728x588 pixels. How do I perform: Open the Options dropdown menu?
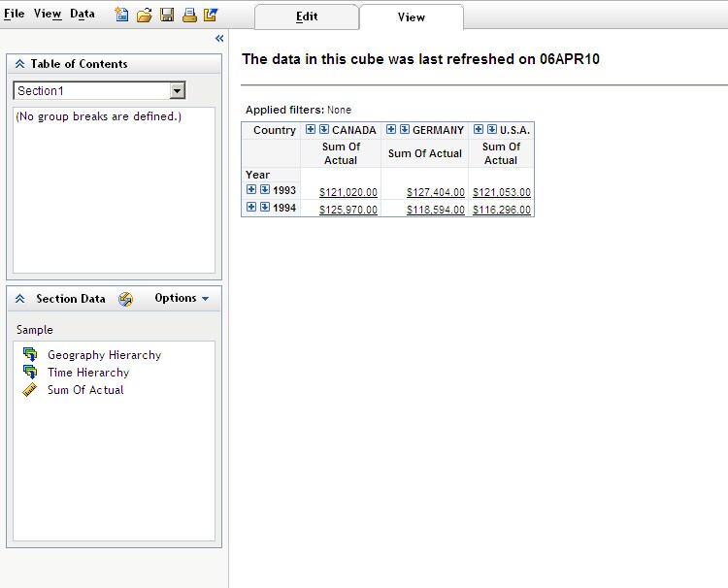click(x=182, y=299)
